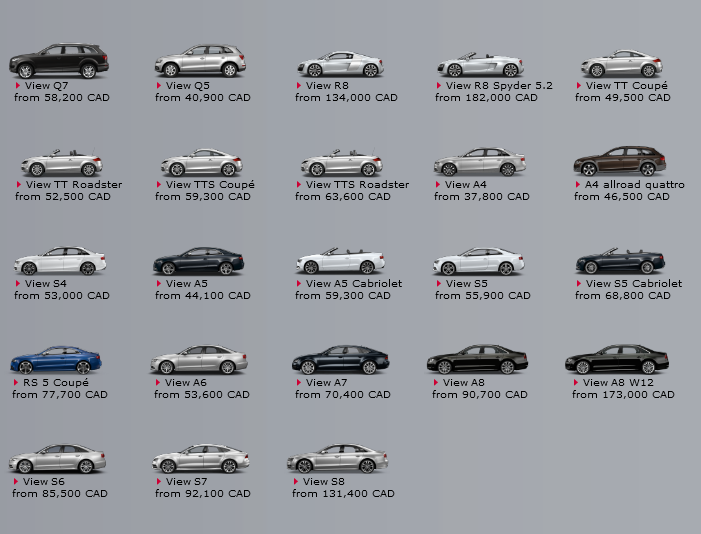701x534 pixels.
Task: Click the "from 90,700 CAD" price
Action: coord(480,395)
